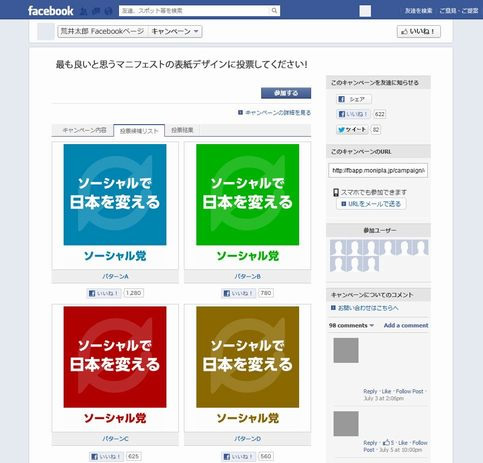Click the パターンD label
The height and width of the screenshot is (463, 483).
(248, 439)
